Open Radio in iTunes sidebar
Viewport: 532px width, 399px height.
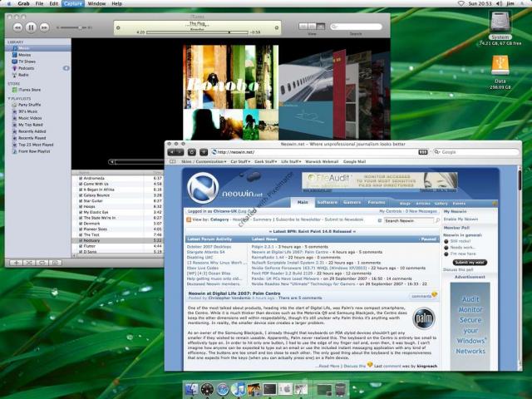click(x=23, y=75)
